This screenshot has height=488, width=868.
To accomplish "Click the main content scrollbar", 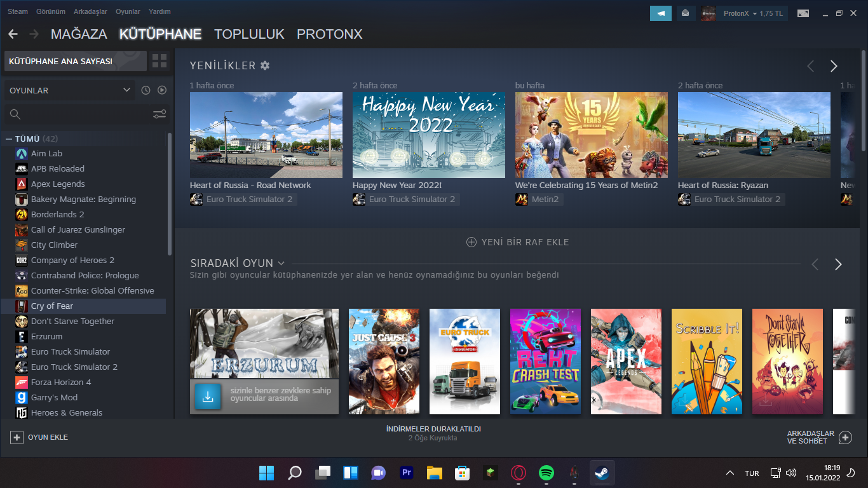I will [x=864, y=100].
